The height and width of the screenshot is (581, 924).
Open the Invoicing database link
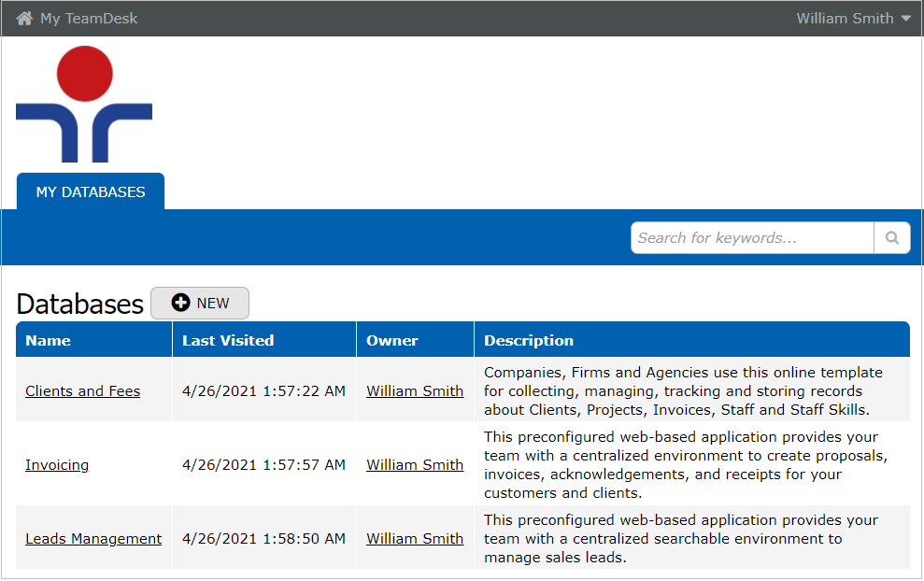pos(57,465)
